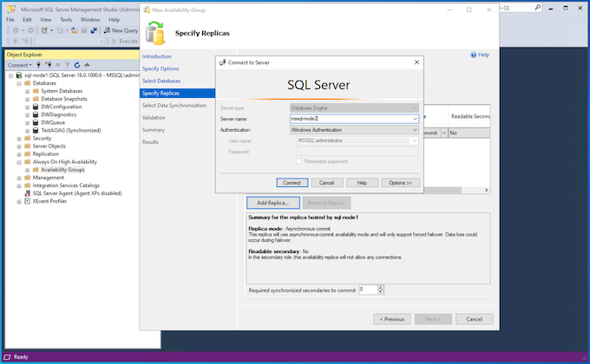The width and height of the screenshot is (590, 364).
Task: Open the Authentication dropdown
Action: 354,130
